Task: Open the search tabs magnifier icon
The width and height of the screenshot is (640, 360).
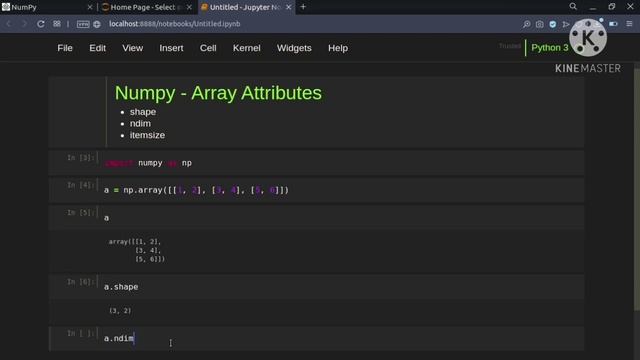Action: tap(573, 7)
